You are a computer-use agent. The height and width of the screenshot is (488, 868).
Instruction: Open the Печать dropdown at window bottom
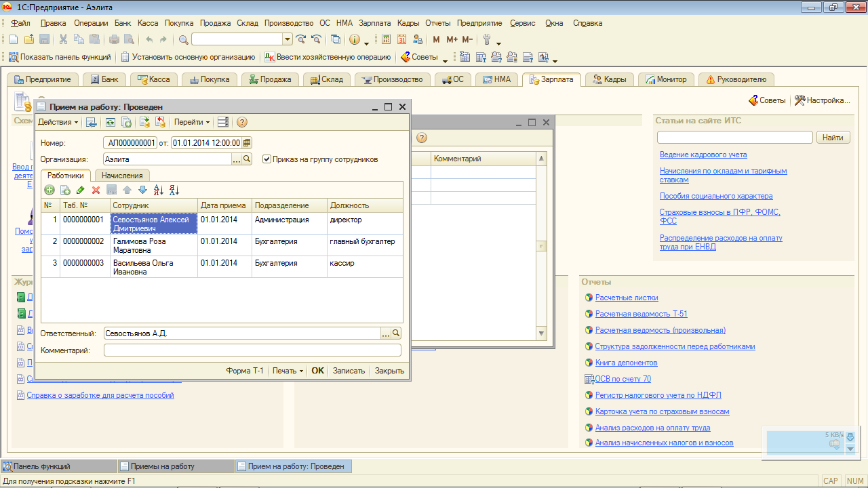pos(288,371)
